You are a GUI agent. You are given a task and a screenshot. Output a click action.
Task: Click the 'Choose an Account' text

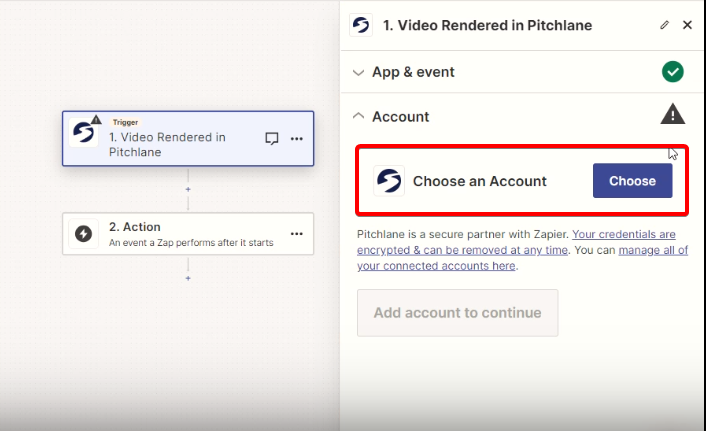pyautogui.click(x=480, y=181)
